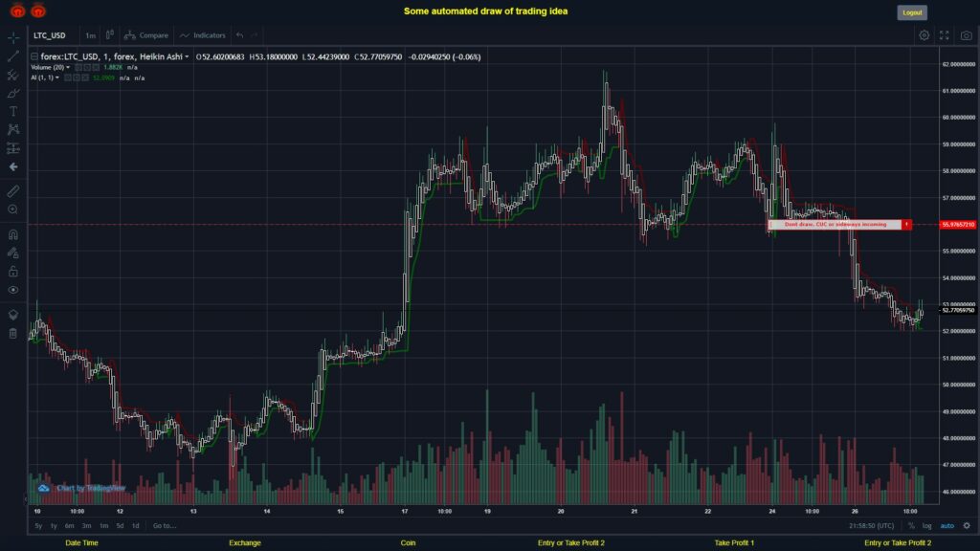Click the red Dont draw, CUC alert label
This screenshot has width=980, height=551.
point(835,224)
